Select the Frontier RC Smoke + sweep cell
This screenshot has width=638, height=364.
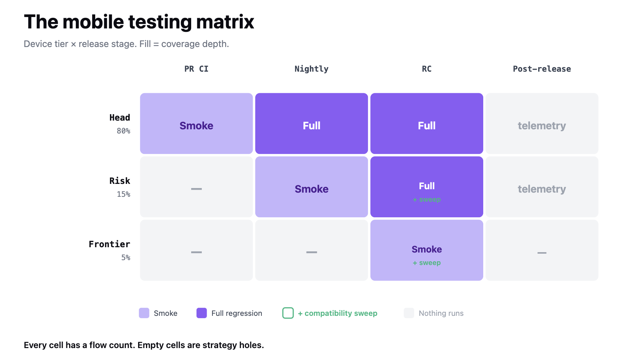pyautogui.click(x=427, y=250)
